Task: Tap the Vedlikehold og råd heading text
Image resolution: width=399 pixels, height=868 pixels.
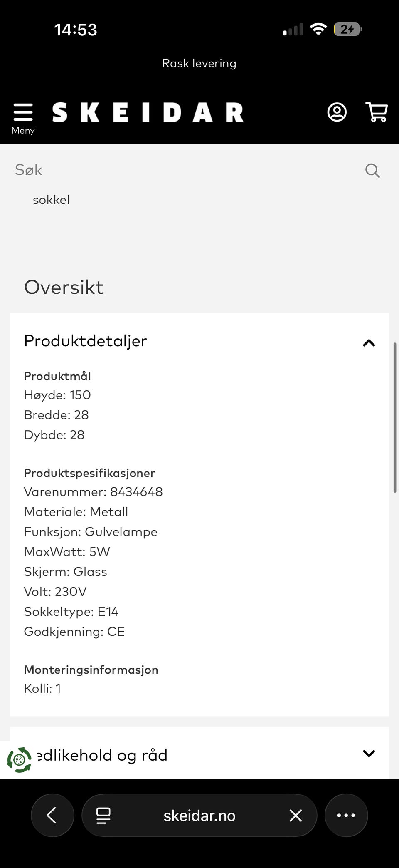Action: [x=102, y=755]
